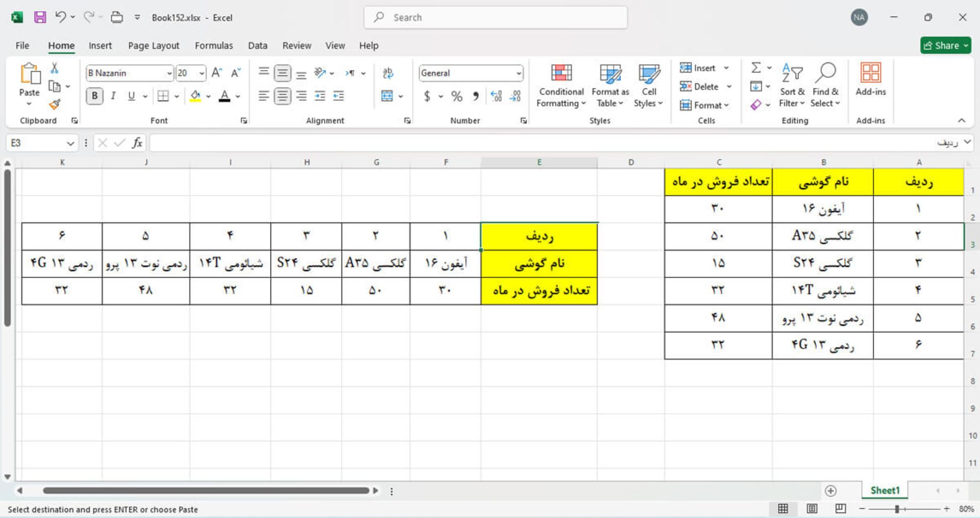Open Name Box dropdown arrow
980x518 pixels.
coord(70,143)
